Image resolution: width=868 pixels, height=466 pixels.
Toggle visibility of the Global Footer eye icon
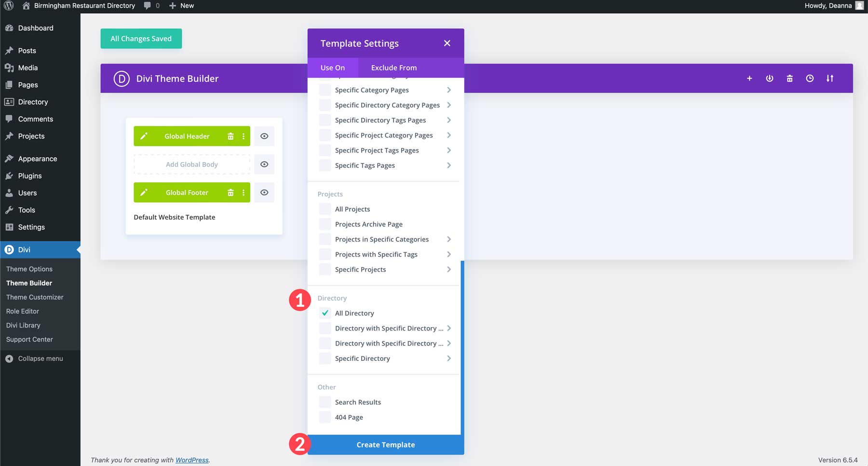(x=264, y=192)
